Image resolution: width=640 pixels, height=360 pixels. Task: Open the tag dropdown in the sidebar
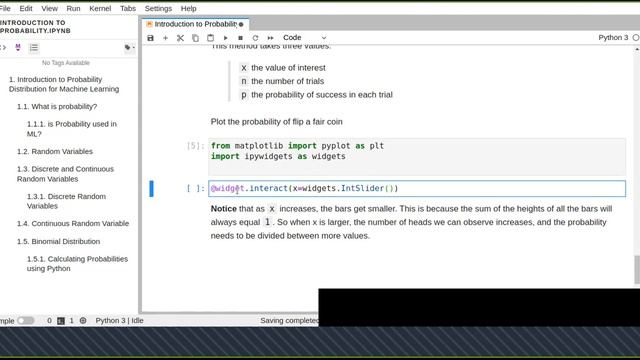[x=130, y=48]
